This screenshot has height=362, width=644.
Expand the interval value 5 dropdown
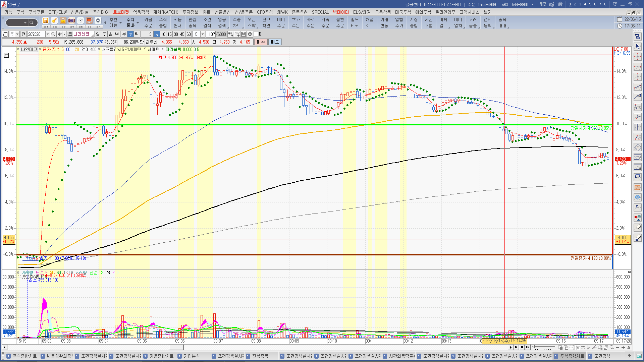click(x=203, y=34)
